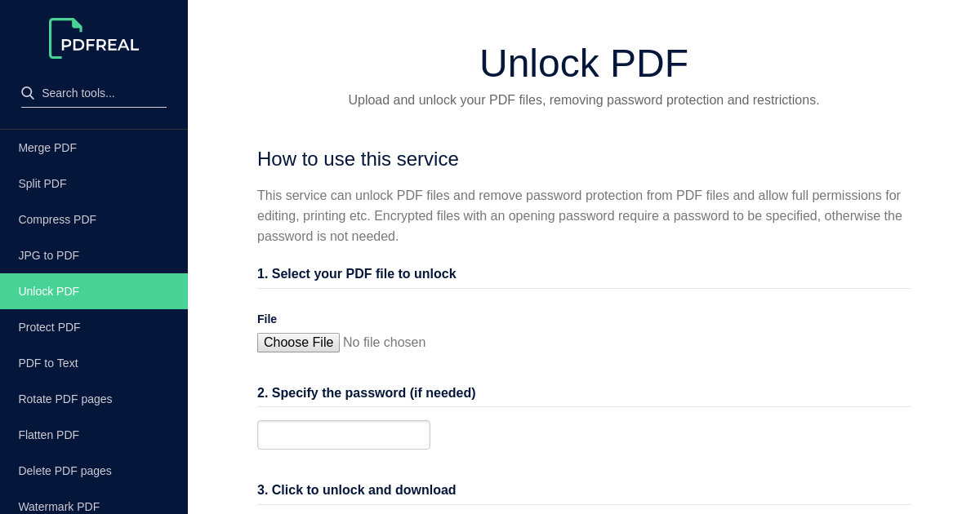Select the Watermark PDF tool

coord(59,507)
